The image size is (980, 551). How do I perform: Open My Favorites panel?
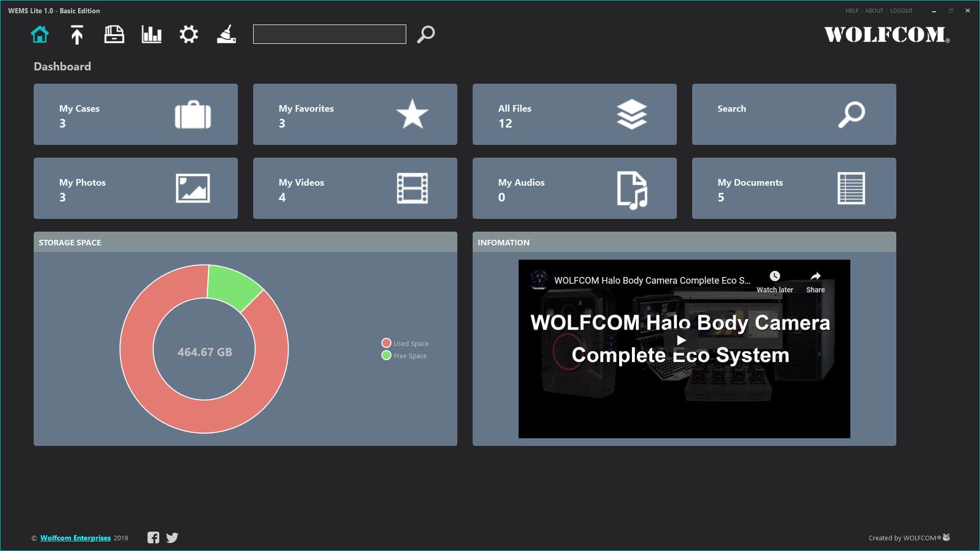pyautogui.click(x=355, y=114)
